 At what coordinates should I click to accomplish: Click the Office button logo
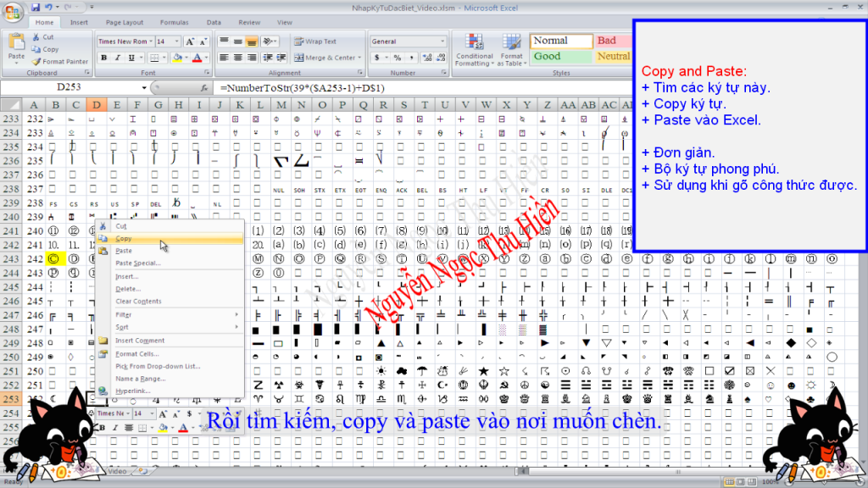click(x=12, y=12)
